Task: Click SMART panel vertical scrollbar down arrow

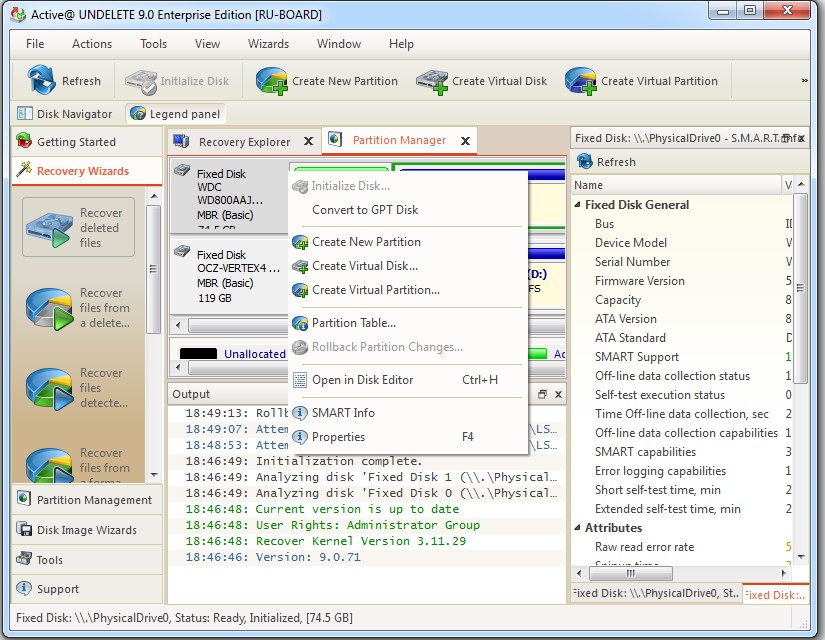Action: (801, 556)
